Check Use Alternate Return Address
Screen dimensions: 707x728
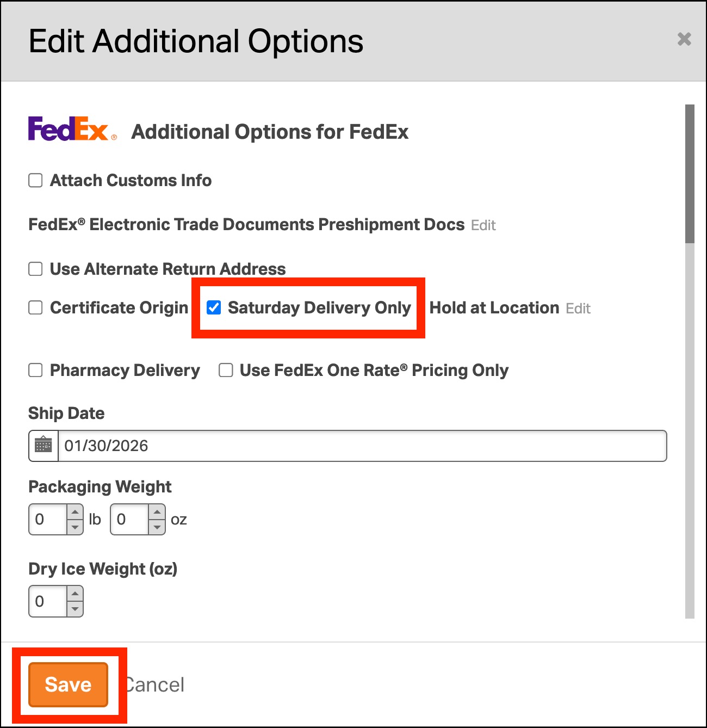pos(35,269)
